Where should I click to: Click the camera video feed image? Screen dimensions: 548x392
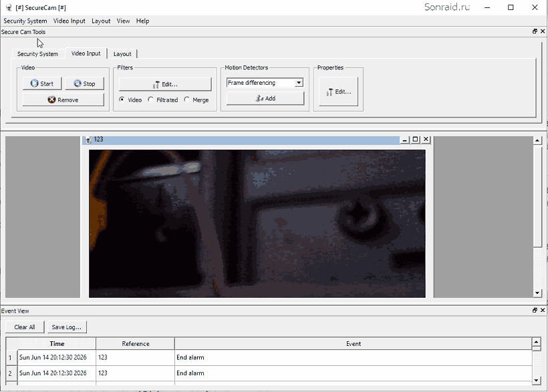click(257, 224)
